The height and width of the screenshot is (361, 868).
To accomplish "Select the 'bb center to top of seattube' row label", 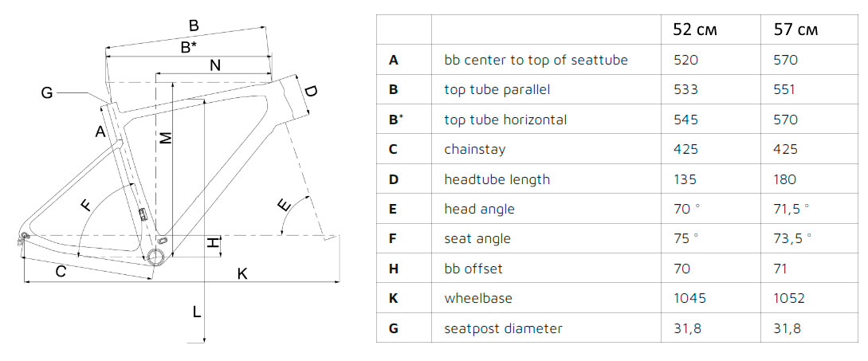I will click(x=536, y=60).
